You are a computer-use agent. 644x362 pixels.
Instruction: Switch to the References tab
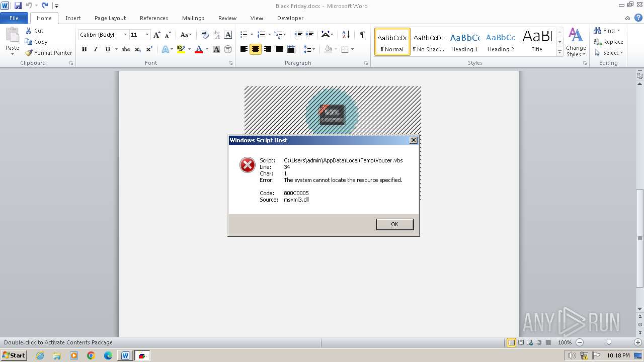pyautogui.click(x=154, y=18)
